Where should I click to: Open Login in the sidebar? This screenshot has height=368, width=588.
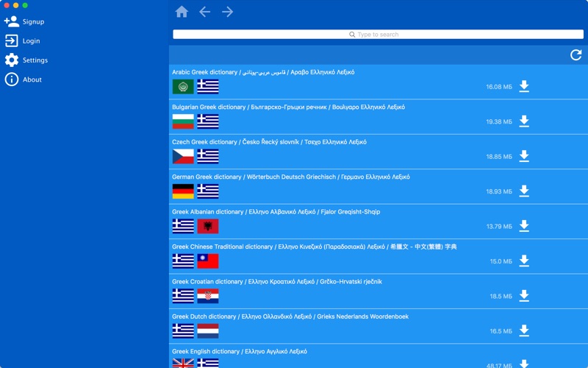click(x=23, y=40)
